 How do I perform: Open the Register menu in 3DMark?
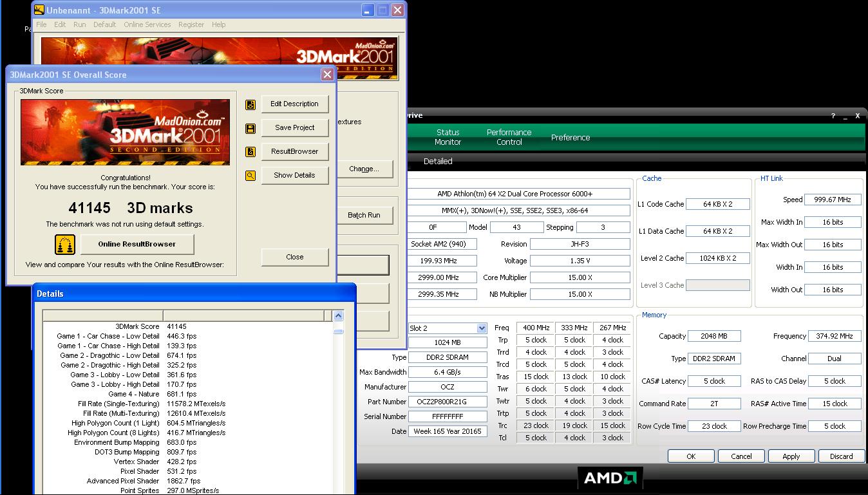(x=191, y=24)
